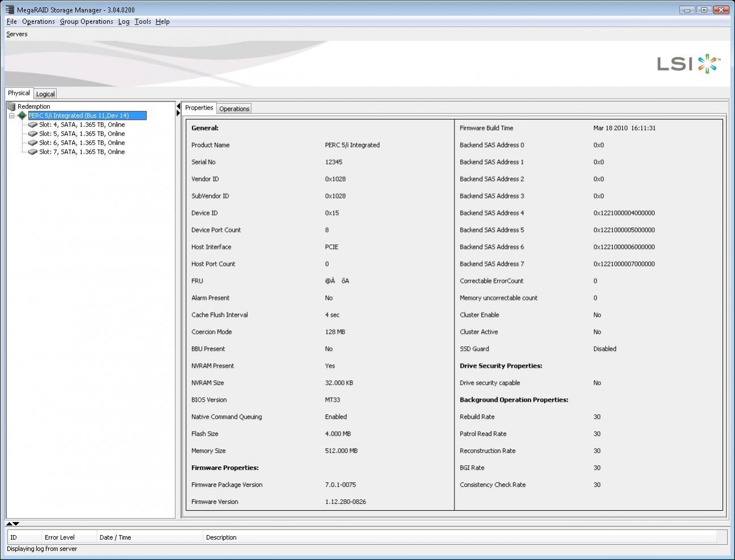
Task: Open the Log menu
Action: point(124,22)
